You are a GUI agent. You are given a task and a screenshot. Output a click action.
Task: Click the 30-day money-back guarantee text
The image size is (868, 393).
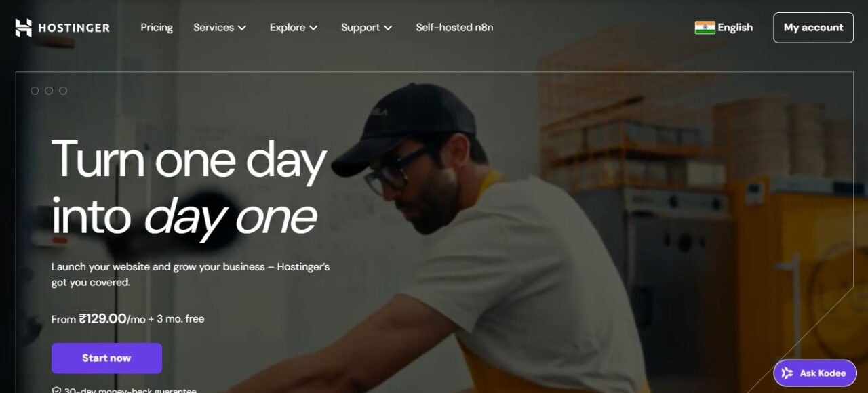pos(130,391)
